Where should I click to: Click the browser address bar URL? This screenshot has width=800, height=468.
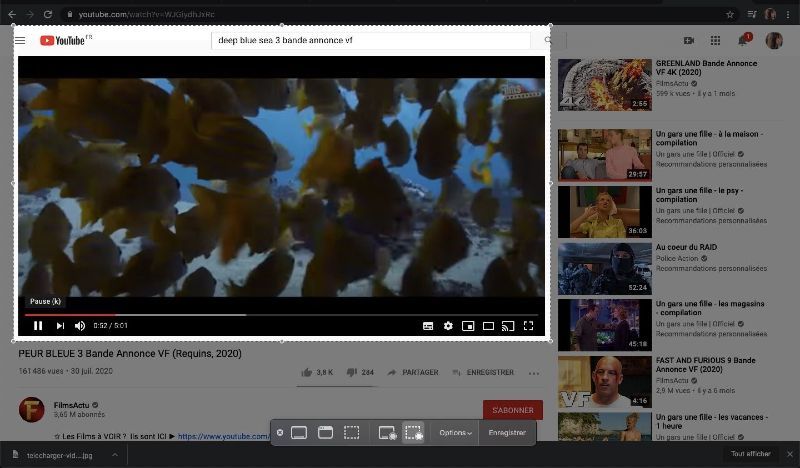146,14
